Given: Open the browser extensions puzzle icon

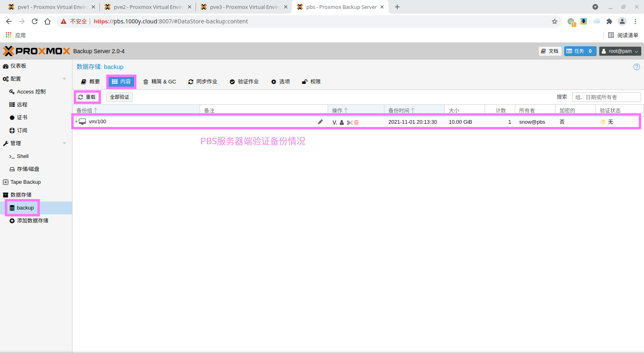Looking at the screenshot, I should [x=609, y=21].
